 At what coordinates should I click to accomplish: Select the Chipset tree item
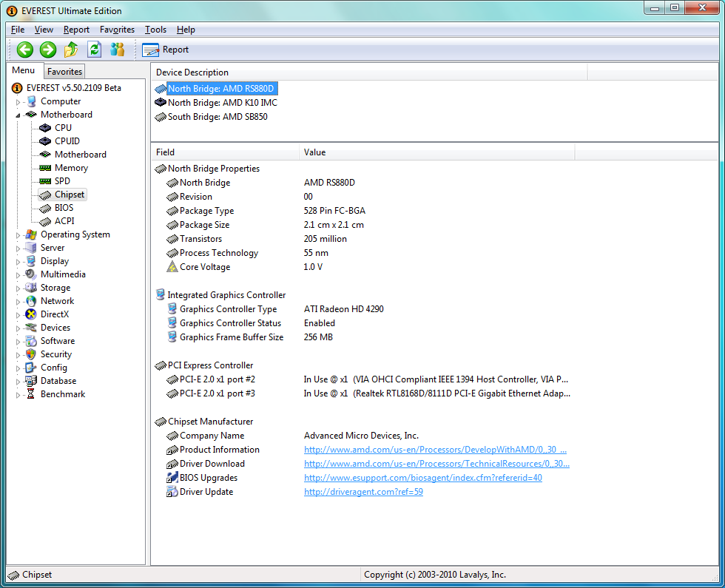(x=70, y=195)
